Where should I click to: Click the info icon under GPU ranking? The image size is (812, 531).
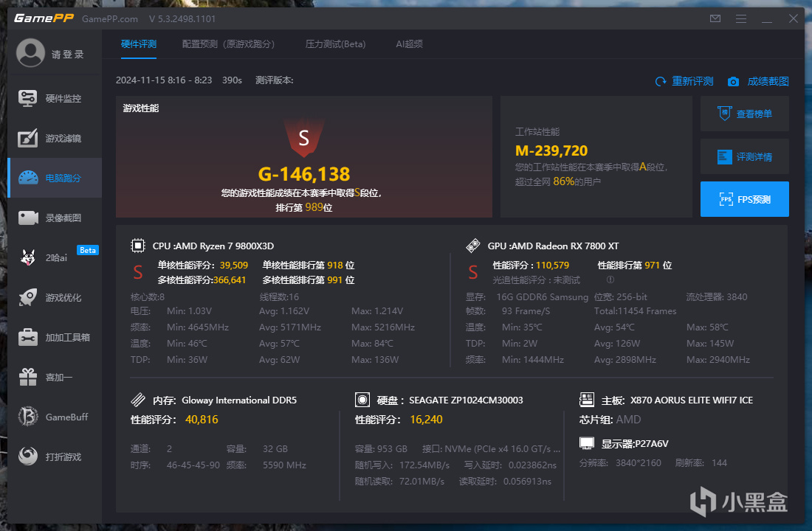[610, 280]
